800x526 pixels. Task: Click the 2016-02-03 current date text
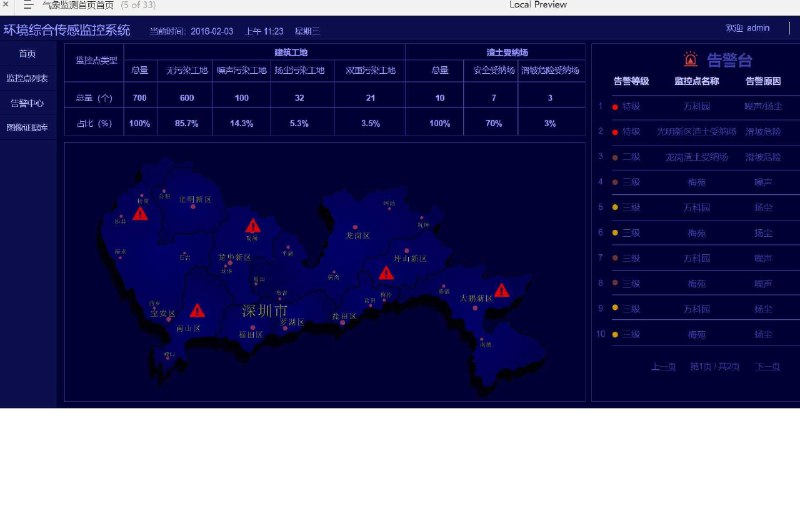tap(212, 31)
